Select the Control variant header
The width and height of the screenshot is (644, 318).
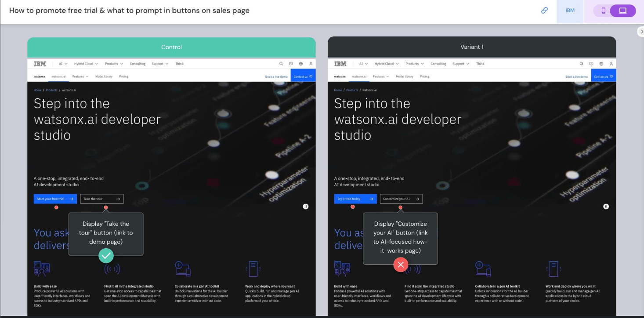click(171, 47)
